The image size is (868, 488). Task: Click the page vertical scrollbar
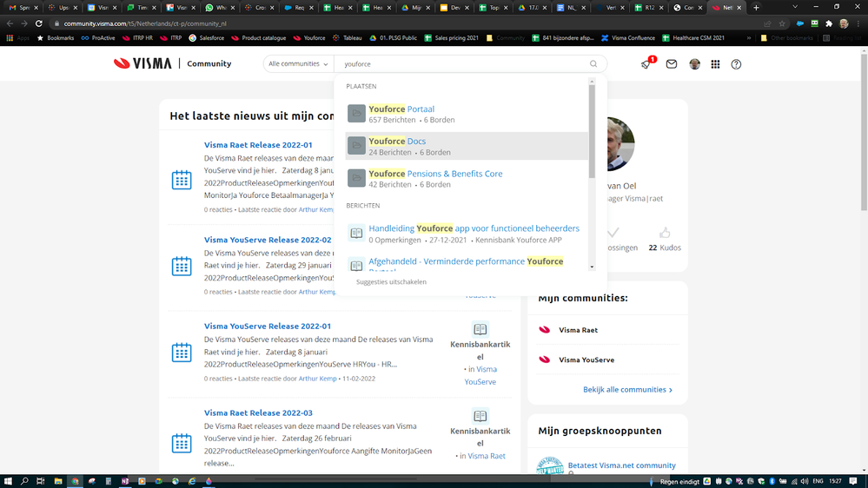tap(864, 130)
